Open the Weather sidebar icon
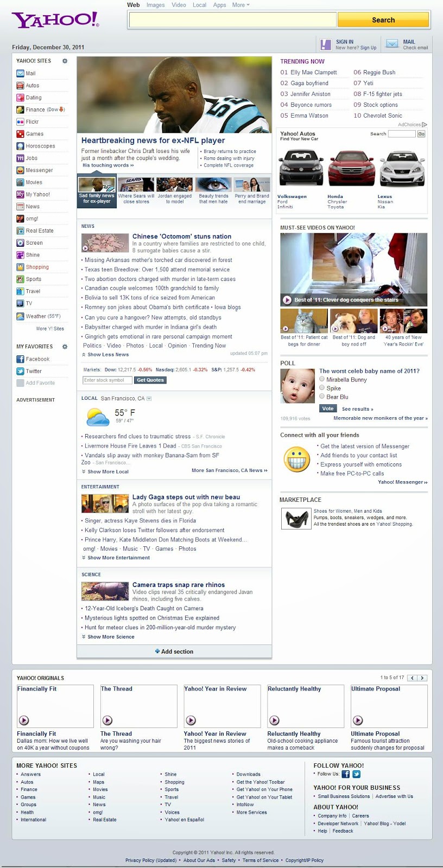 click(20, 316)
